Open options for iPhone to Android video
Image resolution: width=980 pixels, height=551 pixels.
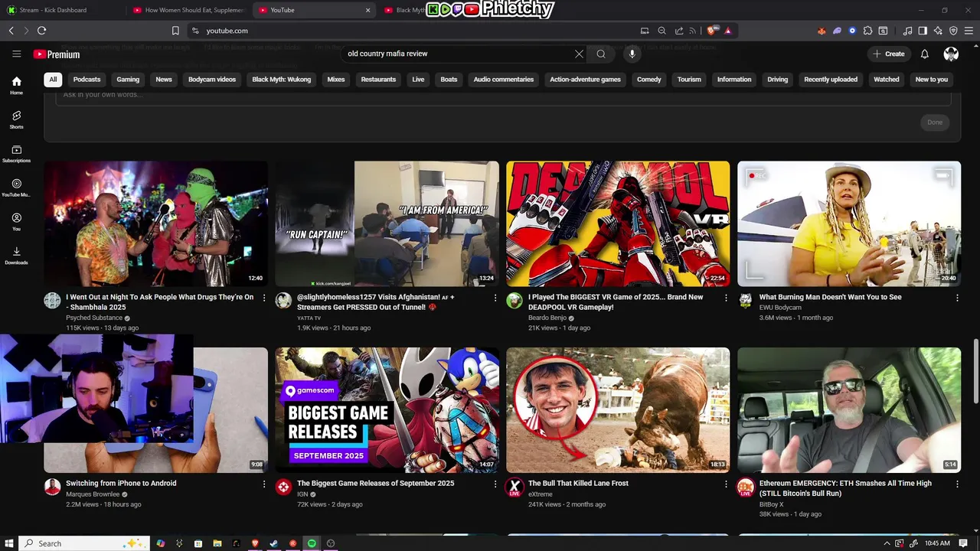click(264, 484)
